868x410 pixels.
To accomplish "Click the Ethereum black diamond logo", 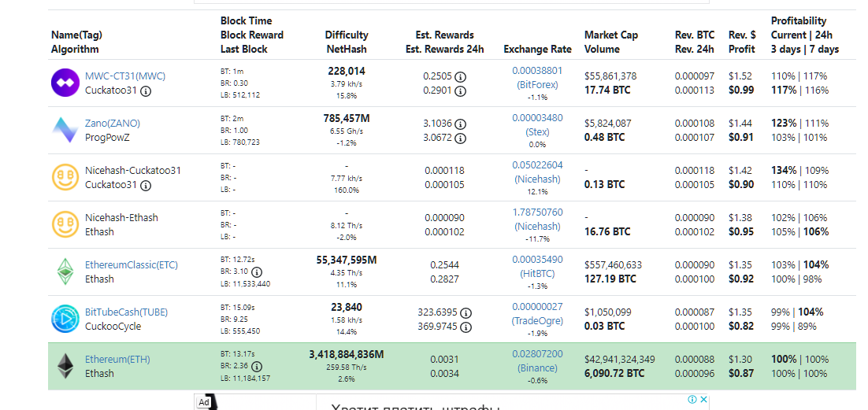I will click(x=65, y=366).
